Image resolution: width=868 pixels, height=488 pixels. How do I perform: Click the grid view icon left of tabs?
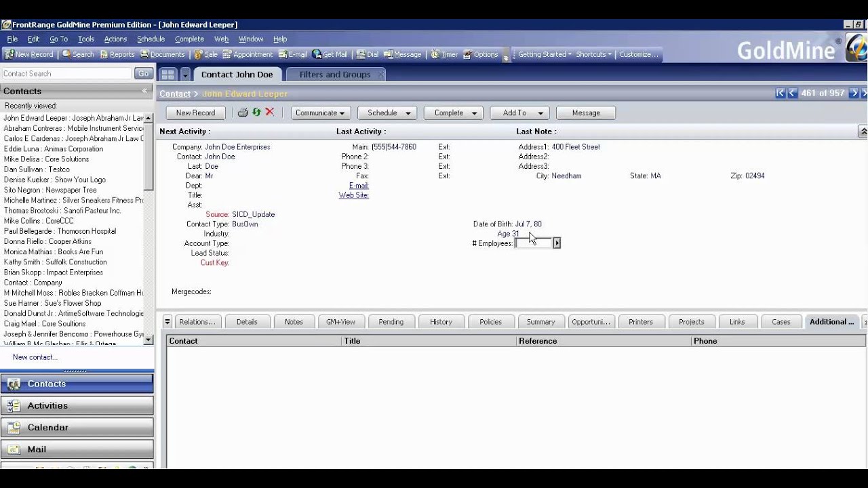[167, 75]
